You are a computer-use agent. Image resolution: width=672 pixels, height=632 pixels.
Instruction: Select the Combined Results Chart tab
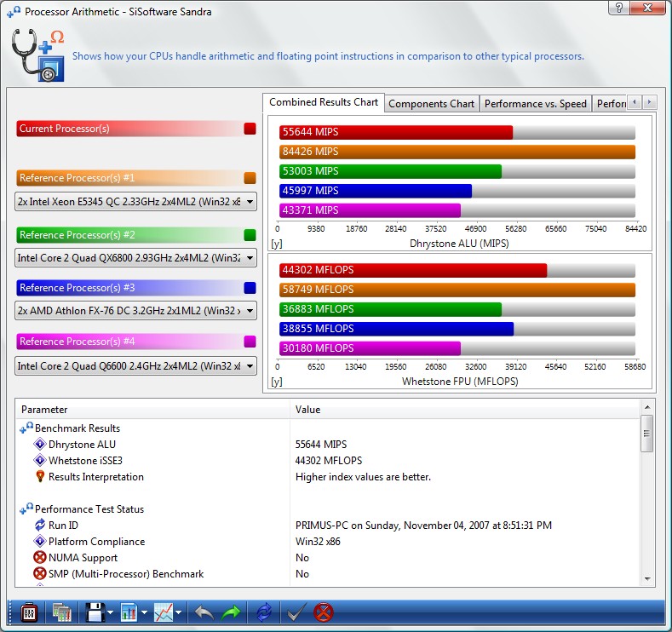point(324,102)
